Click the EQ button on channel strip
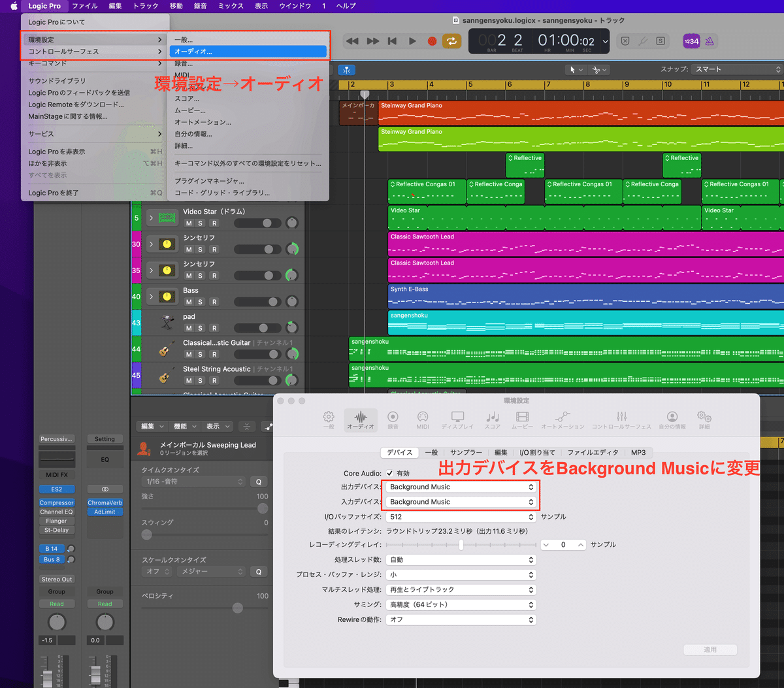Viewport: 784px width, 688px height. pyautogui.click(x=105, y=459)
